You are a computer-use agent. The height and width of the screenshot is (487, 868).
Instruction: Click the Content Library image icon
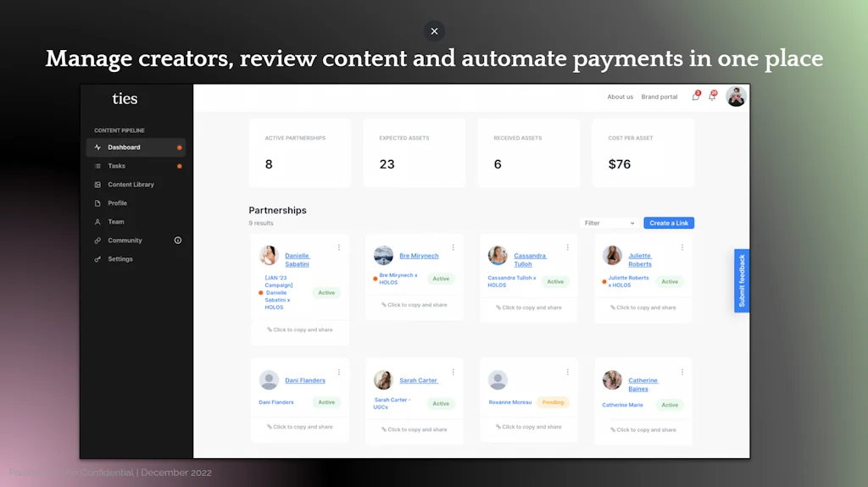97,185
